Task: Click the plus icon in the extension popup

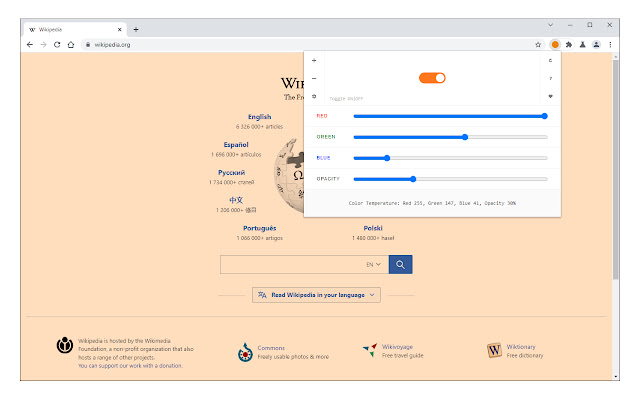Action: (314, 60)
